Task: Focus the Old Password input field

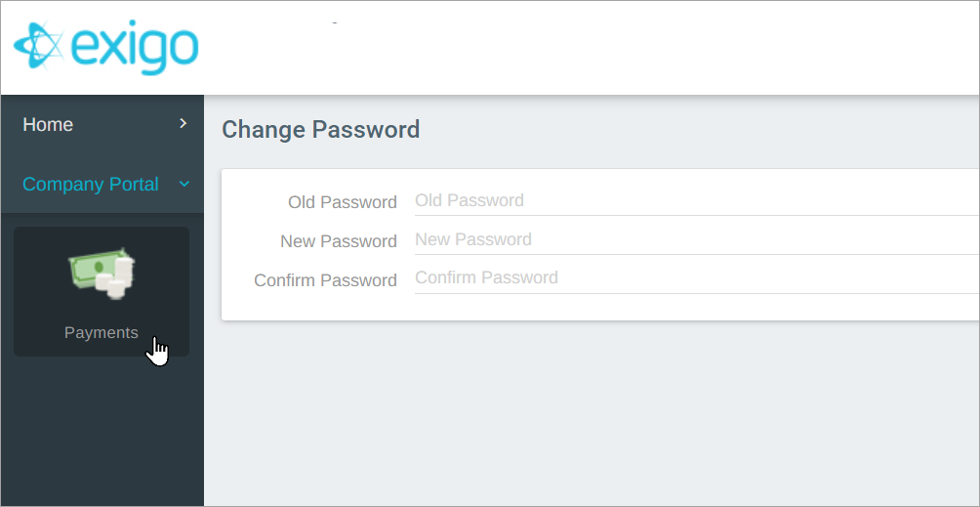Action: pos(697,201)
